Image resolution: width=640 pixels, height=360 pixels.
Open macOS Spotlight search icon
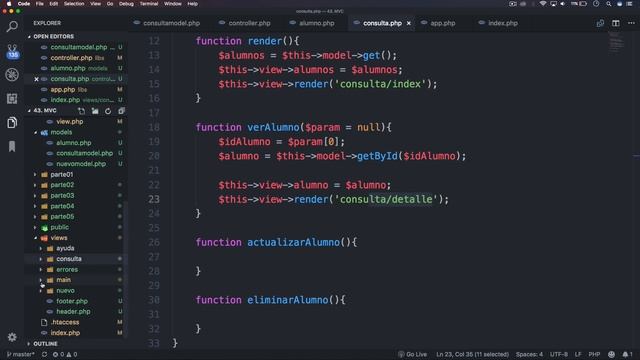[609, 4]
